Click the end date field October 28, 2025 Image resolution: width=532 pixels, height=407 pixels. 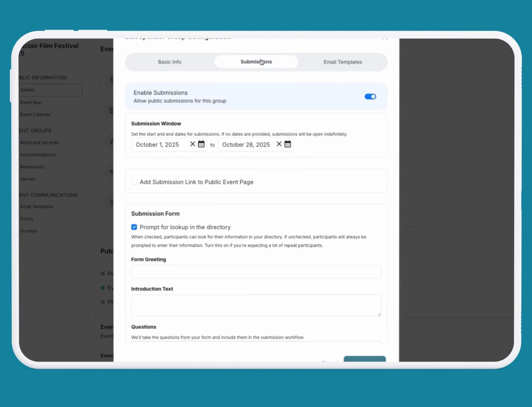click(256, 144)
